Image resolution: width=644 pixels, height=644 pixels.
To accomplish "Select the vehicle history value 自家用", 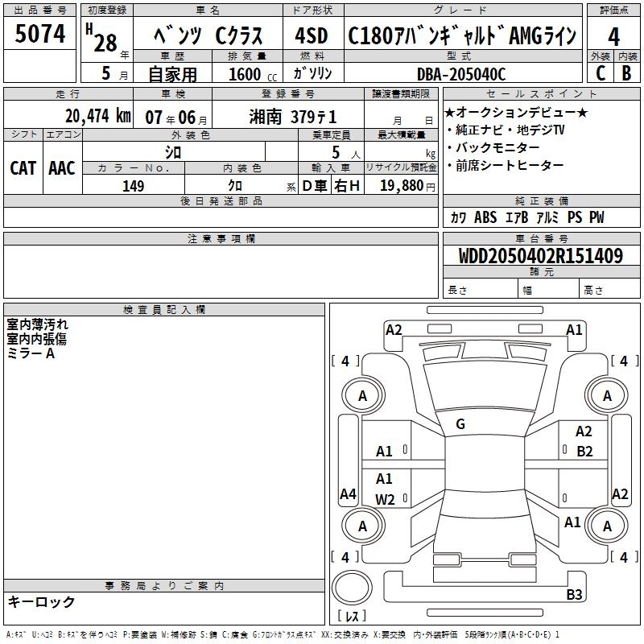I will point(172,74).
